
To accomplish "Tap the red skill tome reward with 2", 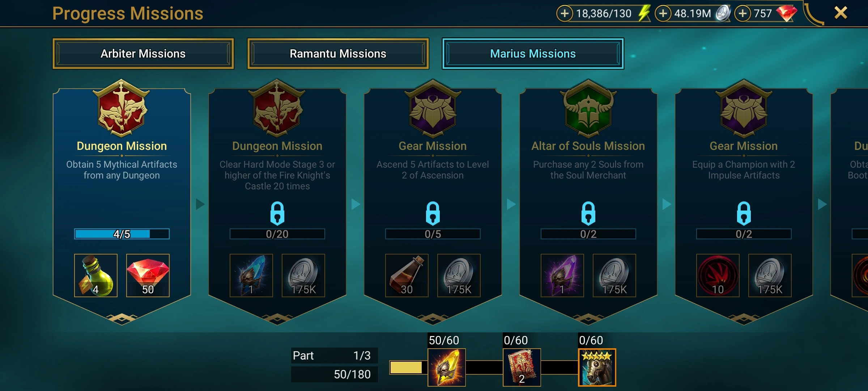I will [522, 367].
